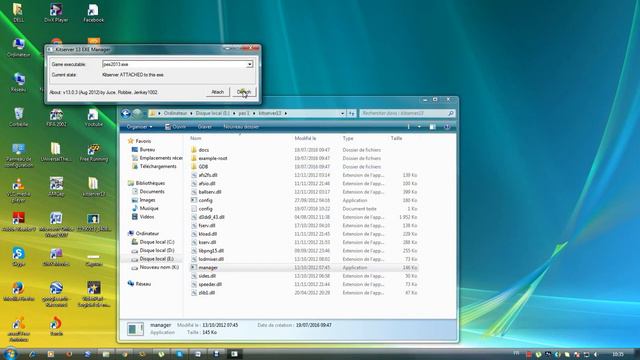Click the Attach button in Kitserver Manager
The height and width of the screenshot is (360, 640).
click(217, 92)
